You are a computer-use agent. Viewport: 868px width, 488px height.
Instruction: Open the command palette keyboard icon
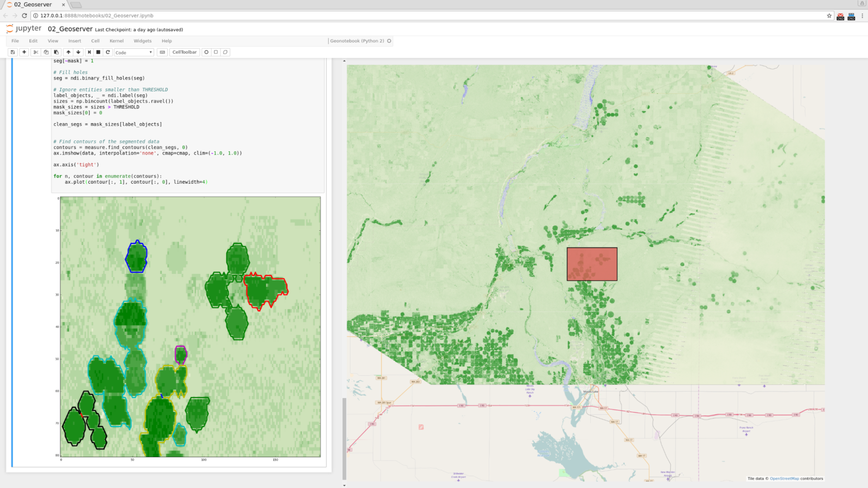(162, 52)
